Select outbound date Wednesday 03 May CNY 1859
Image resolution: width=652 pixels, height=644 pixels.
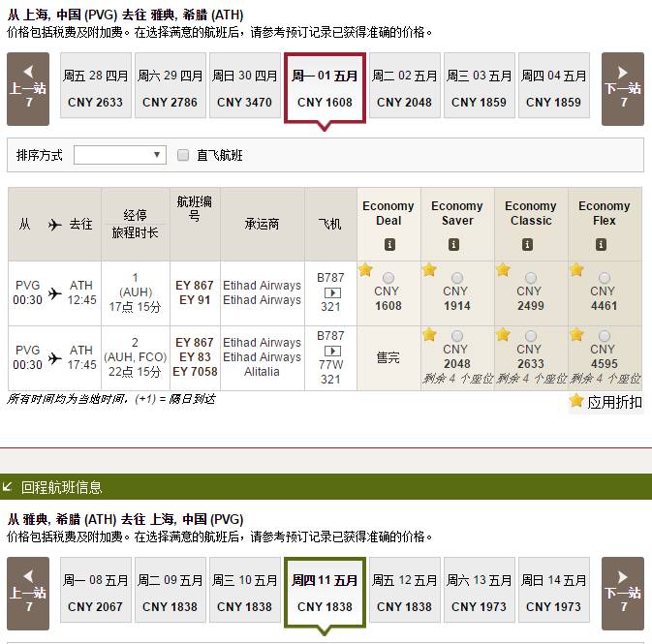pos(479,85)
